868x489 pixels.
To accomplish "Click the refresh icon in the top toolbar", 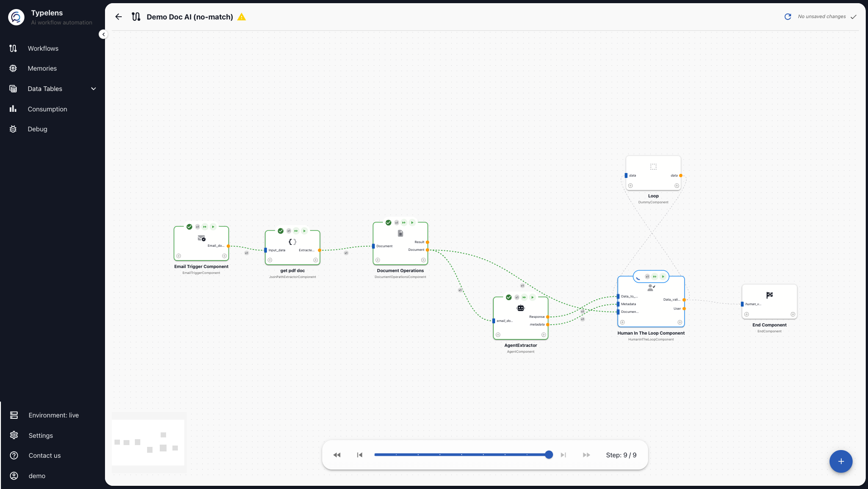I will (787, 16).
